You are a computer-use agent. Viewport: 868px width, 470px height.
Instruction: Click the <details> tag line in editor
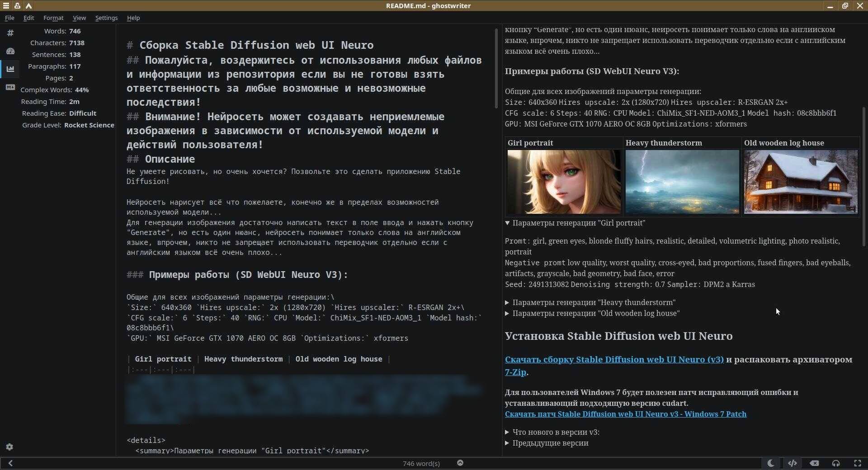click(146, 440)
